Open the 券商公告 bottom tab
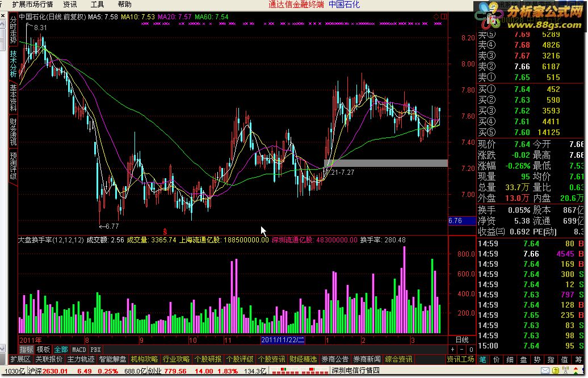The image size is (588, 378). (x=335, y=359)
